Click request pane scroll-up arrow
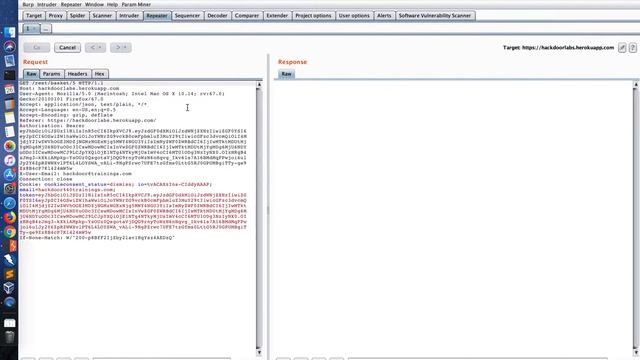The height and width of the screenshot is (360, 640). click(259, 84)
